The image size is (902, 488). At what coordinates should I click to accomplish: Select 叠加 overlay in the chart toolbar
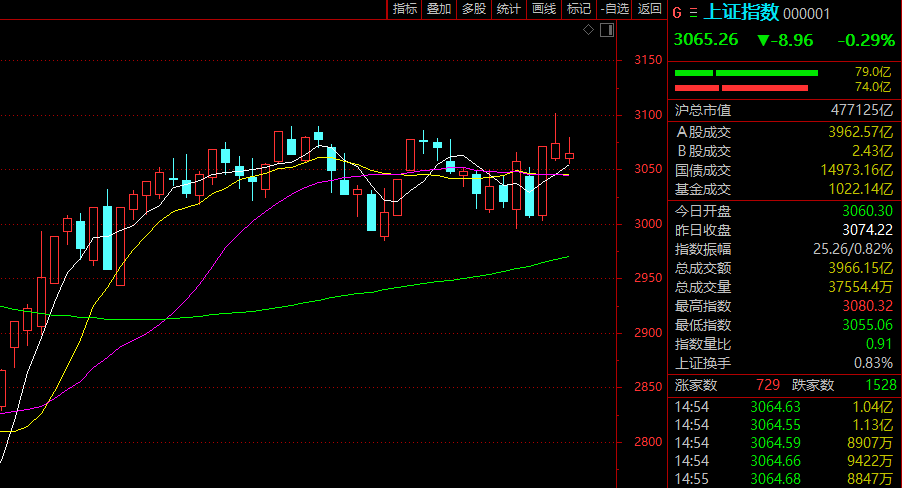tap(439, 9)
